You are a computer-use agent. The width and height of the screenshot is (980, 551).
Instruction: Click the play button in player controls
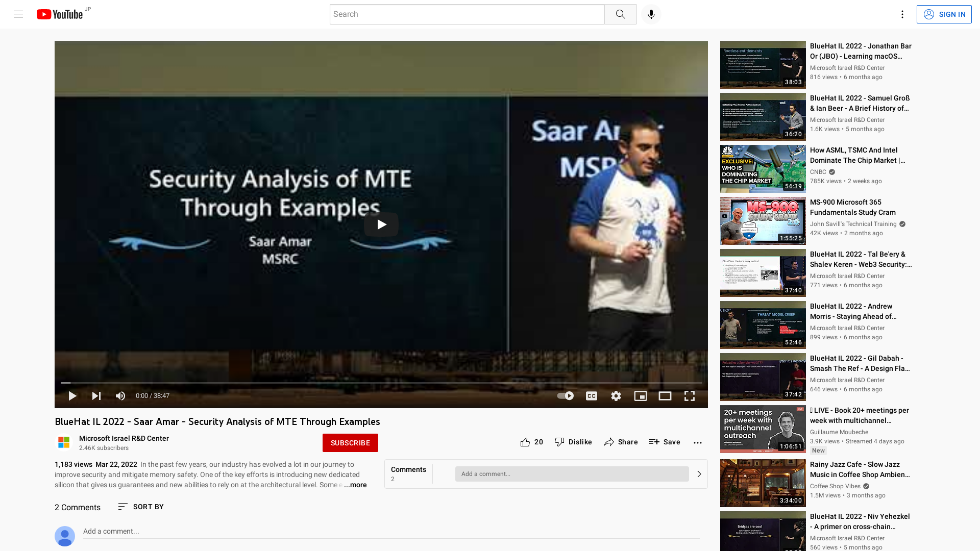[x=72, y=396]
